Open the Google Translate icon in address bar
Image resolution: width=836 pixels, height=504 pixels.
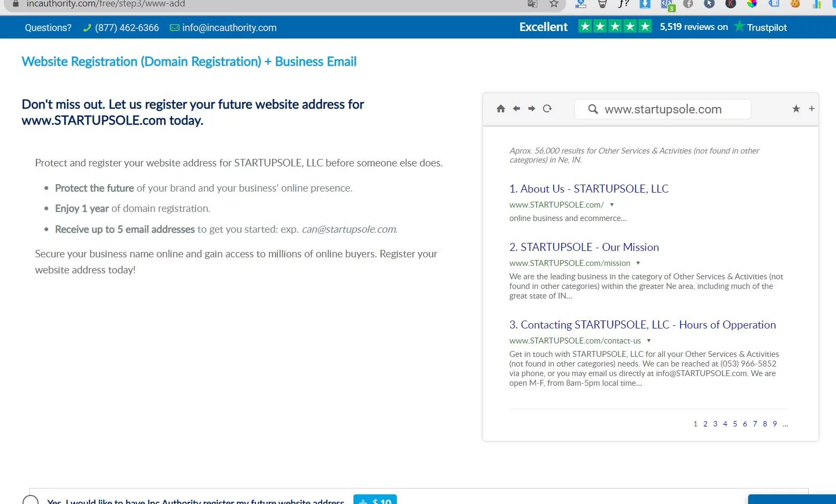(x=532, y=4)
